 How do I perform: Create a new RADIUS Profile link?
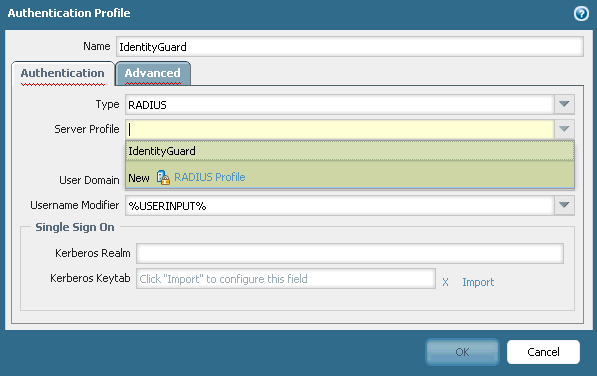point(209,177)
